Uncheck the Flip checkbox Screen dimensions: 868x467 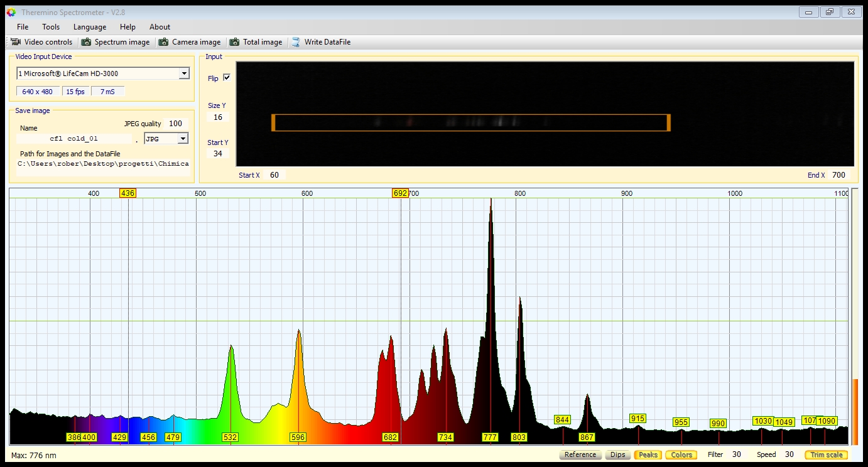pyautogui.click(x=227, y=78)
